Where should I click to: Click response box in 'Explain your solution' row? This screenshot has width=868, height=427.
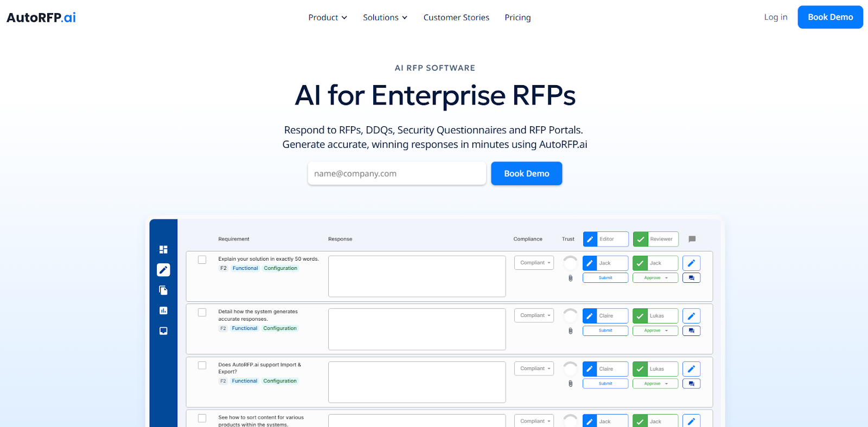click(x=417, y=276)
